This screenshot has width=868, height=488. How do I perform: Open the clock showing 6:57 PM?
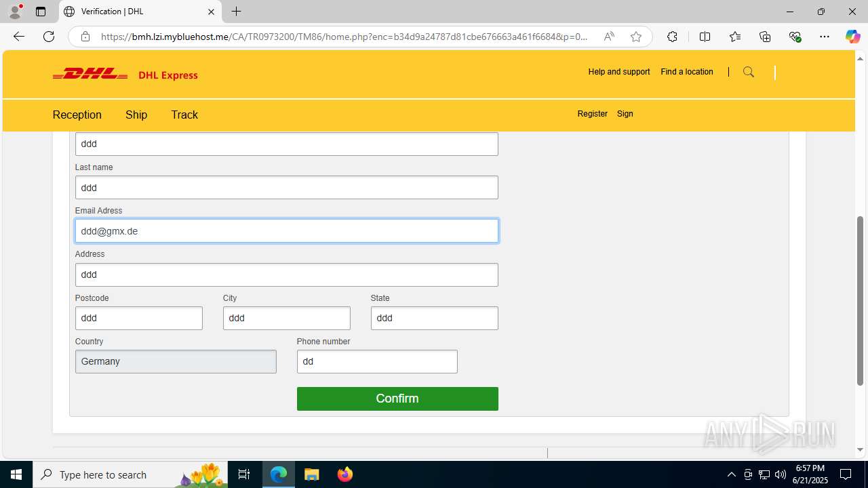click(x=810, y=474)
